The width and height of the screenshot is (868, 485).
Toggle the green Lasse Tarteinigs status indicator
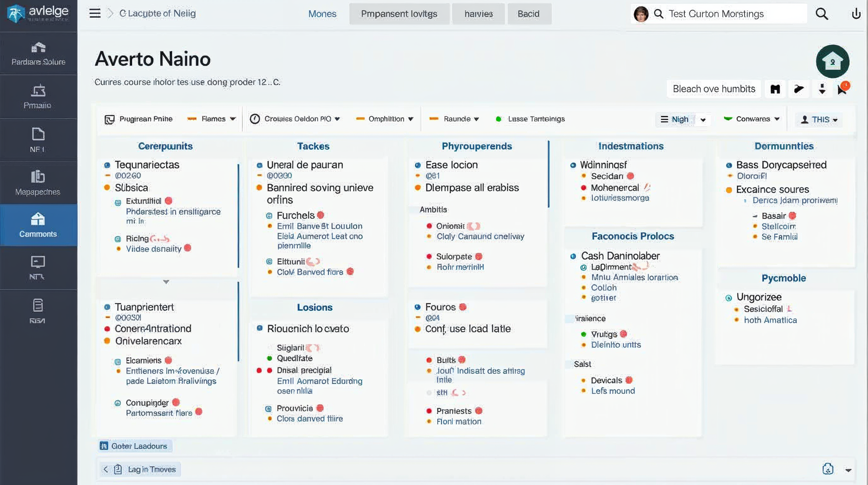click(498, 119)
